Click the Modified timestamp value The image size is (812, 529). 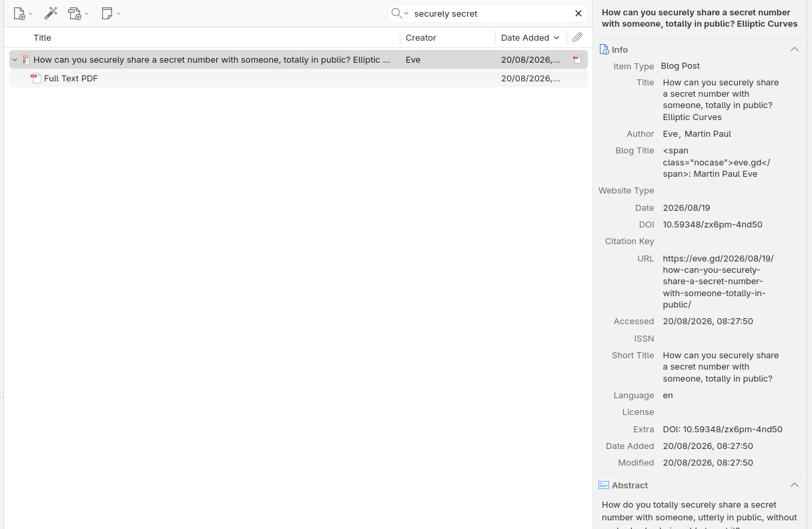[707, 462]
